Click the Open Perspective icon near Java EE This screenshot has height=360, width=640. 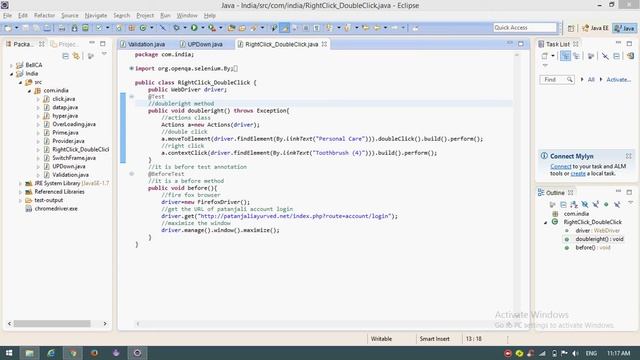pyautogui.click(x=571, y=28)
